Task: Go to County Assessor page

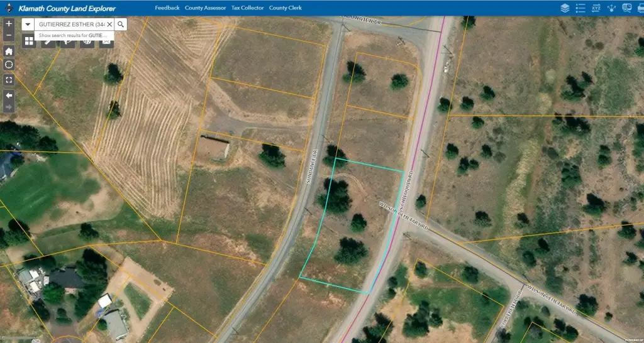Action: (205, 8)
